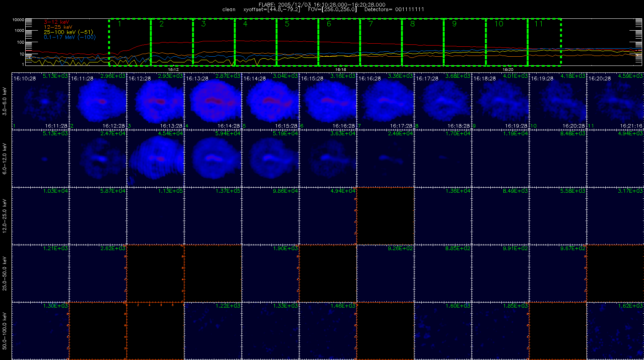Click the blue '0.1-17 MeV (-100)' legend entry
Image resolution: width=644 pixels, height=360 pixels.
(69, 37)
